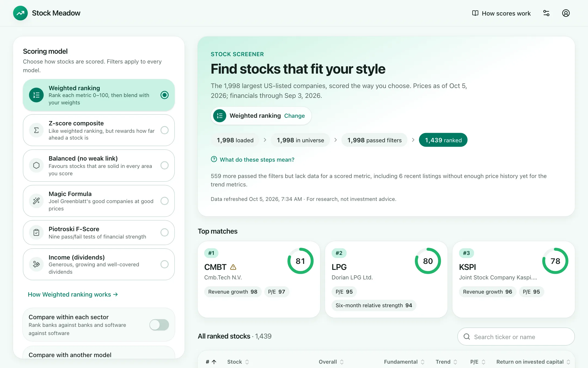The height and width of the screenshot is (368, 588).
Task: Select the Balanced (no weak link) radio
Action: (164, 165)
